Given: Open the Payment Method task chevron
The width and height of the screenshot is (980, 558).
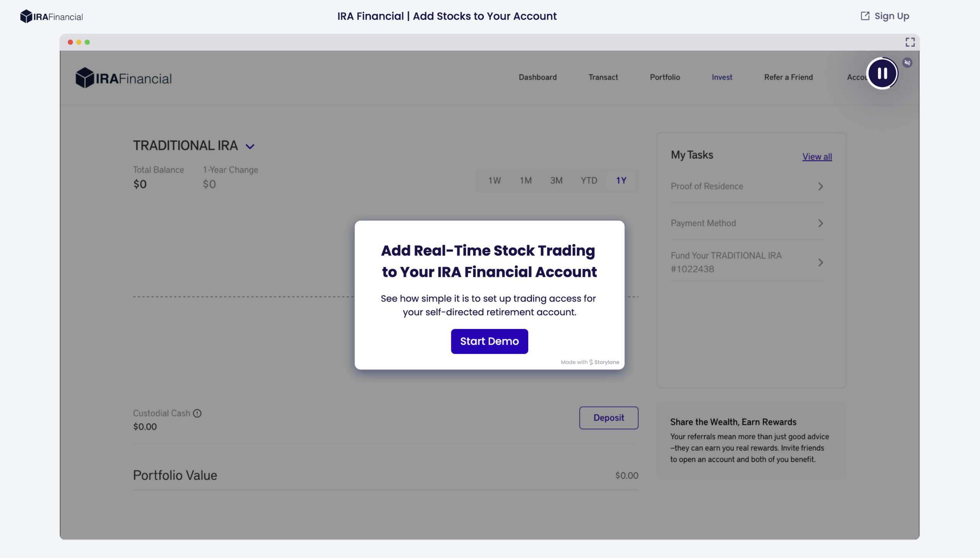Looking at the screenshot, I should click(820, 223).
